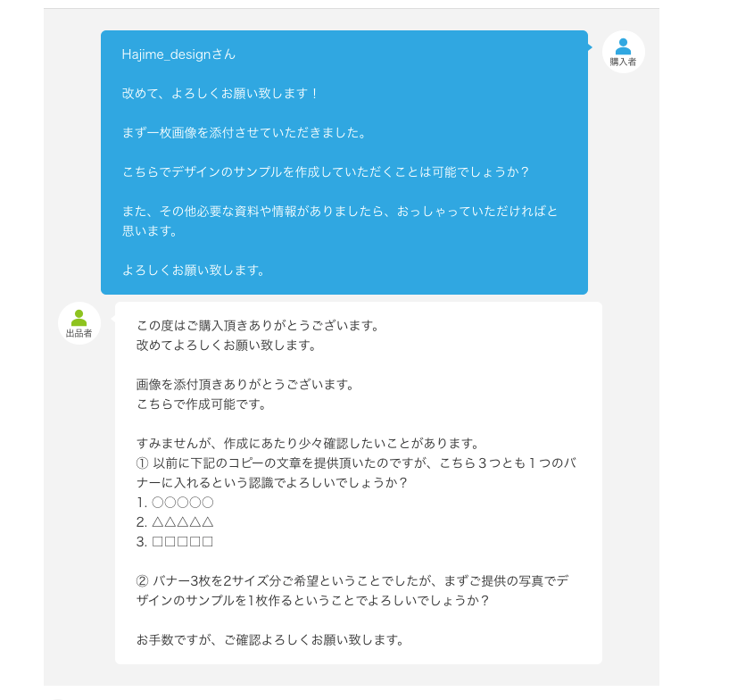
Task: Click the question starting with ① 以前に下記
Action: pos(356,473)
